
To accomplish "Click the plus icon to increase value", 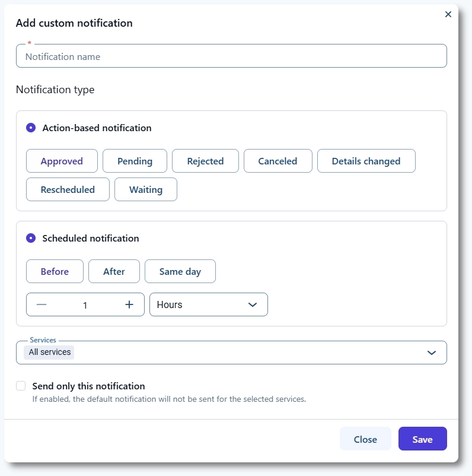I will point(129,304).
